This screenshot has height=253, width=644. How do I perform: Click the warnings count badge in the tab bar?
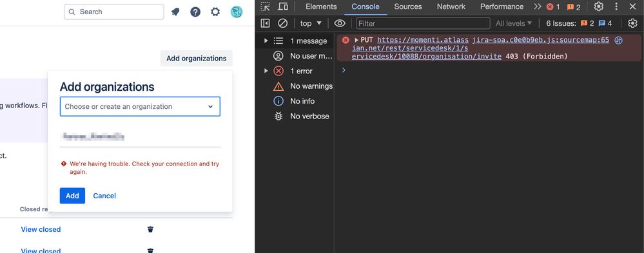tap(574, 6)
